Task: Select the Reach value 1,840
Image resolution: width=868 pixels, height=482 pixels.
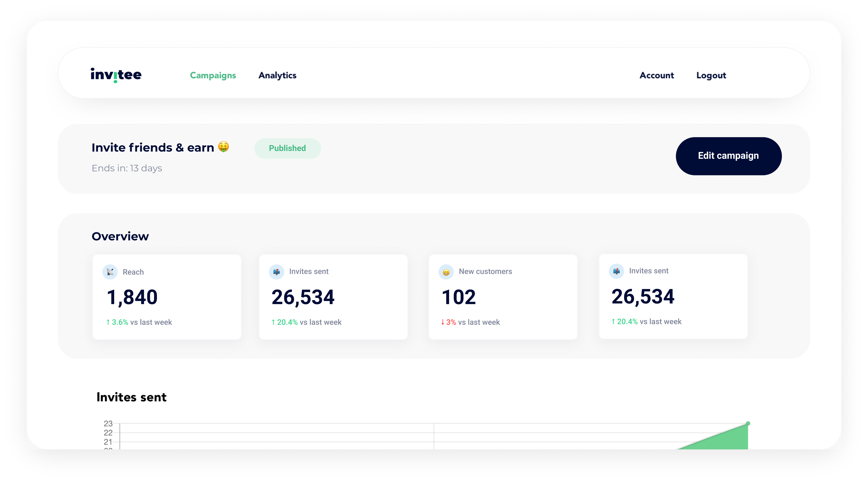Action: click(x=132, y=297)
